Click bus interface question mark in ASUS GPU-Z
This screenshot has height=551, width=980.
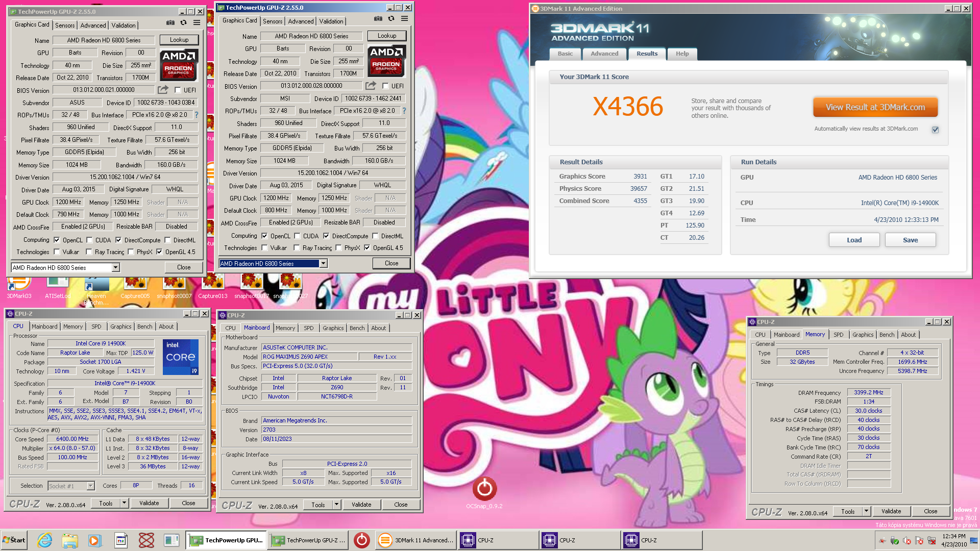(x=197, y=115)
